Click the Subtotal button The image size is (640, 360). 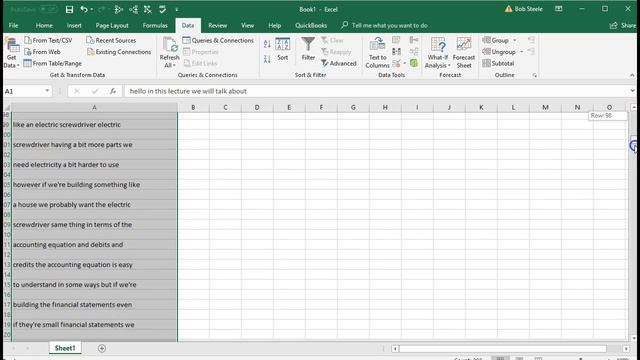pos(498,63)
